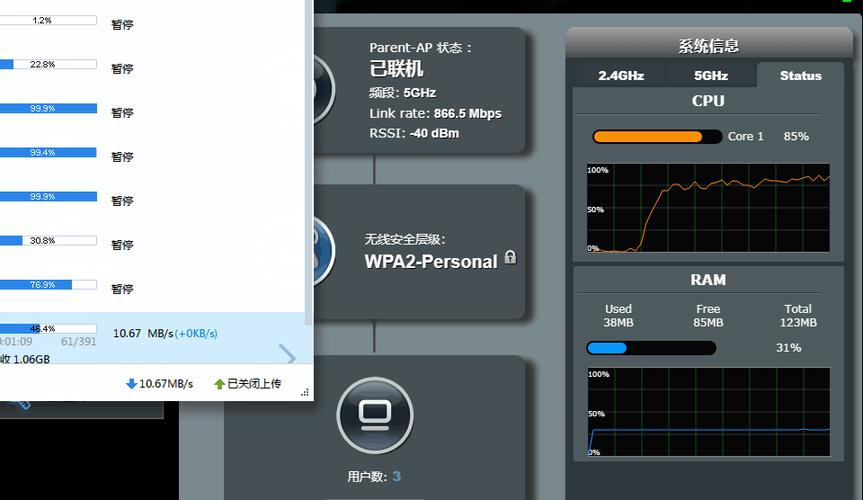Click the RSSI -40 dBm value
863x500 pixels.
(x=434, y=133)
